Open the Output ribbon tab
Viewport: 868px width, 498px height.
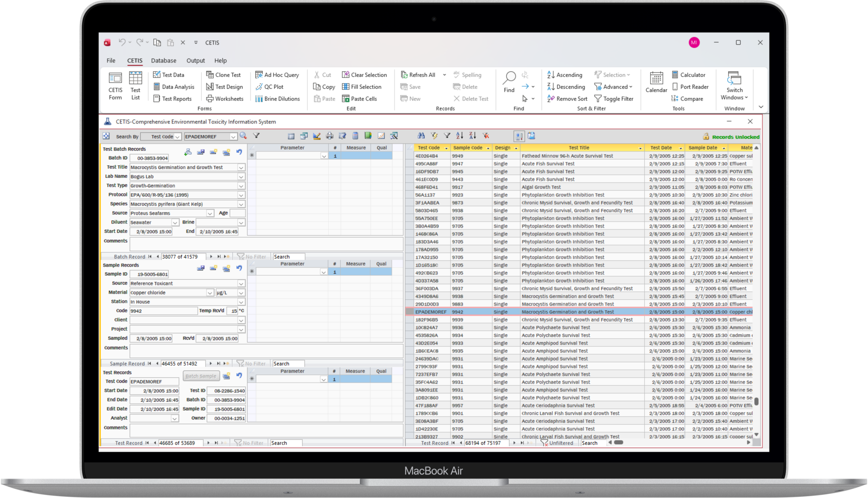pyautogui.click(x=195, y=61)
